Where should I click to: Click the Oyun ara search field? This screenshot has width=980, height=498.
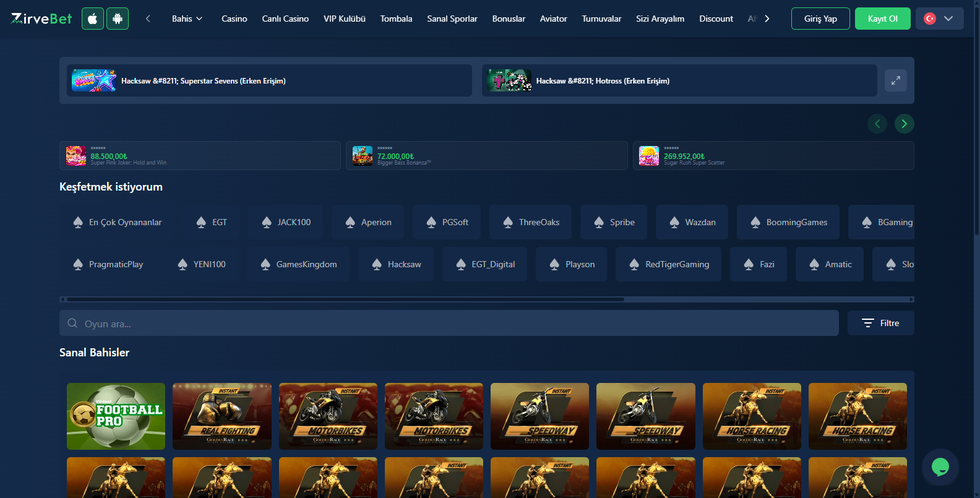pyautogui.click(x=449, y=323)
